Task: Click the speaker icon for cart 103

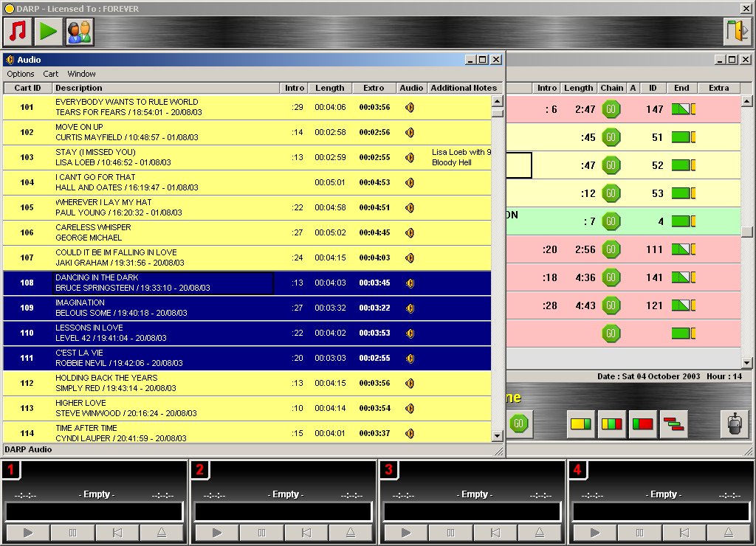Action: (x=410, y=157)
